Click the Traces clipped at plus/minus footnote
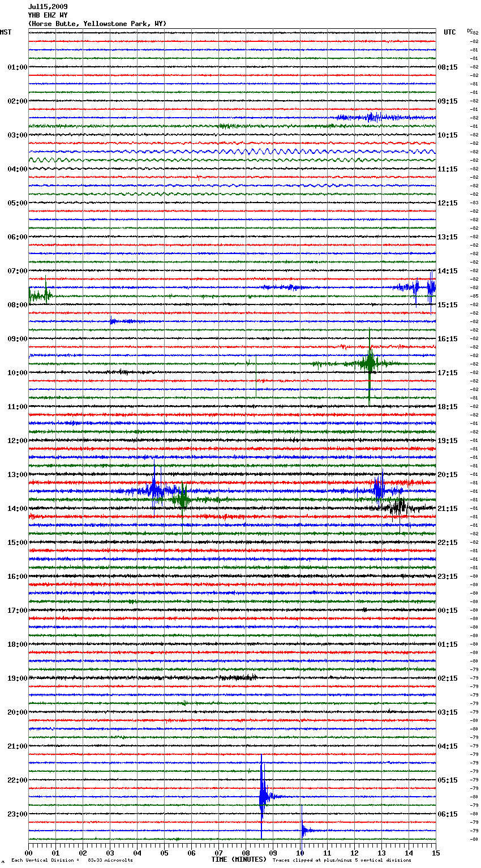Viewport: 481px width, 868px height. [x=342, y=860]
